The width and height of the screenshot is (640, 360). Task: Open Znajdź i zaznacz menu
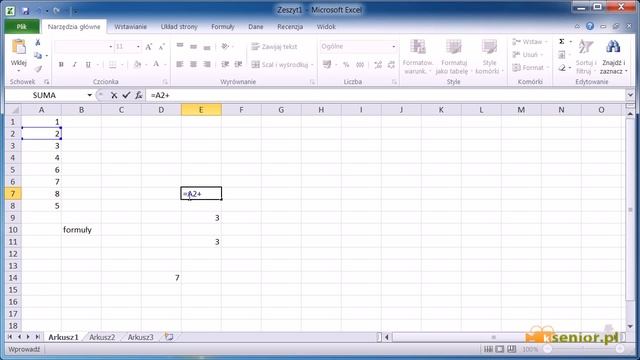613,56
